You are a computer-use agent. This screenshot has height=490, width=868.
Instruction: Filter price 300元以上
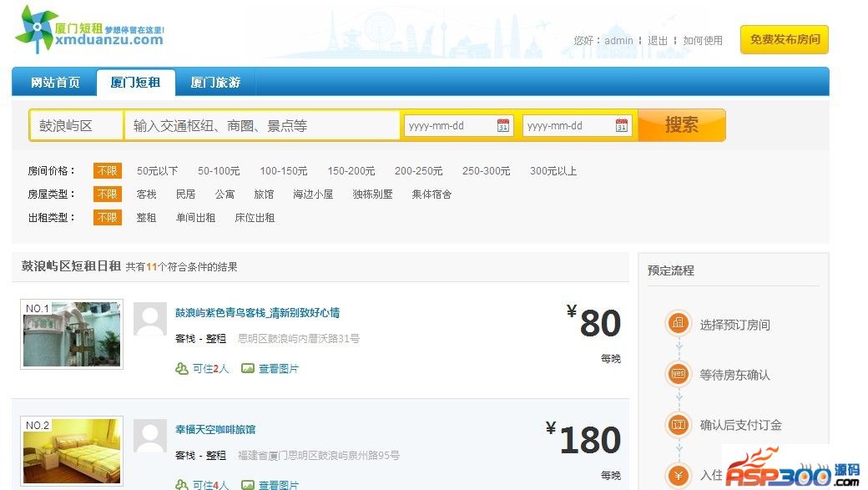pos(553,171)
